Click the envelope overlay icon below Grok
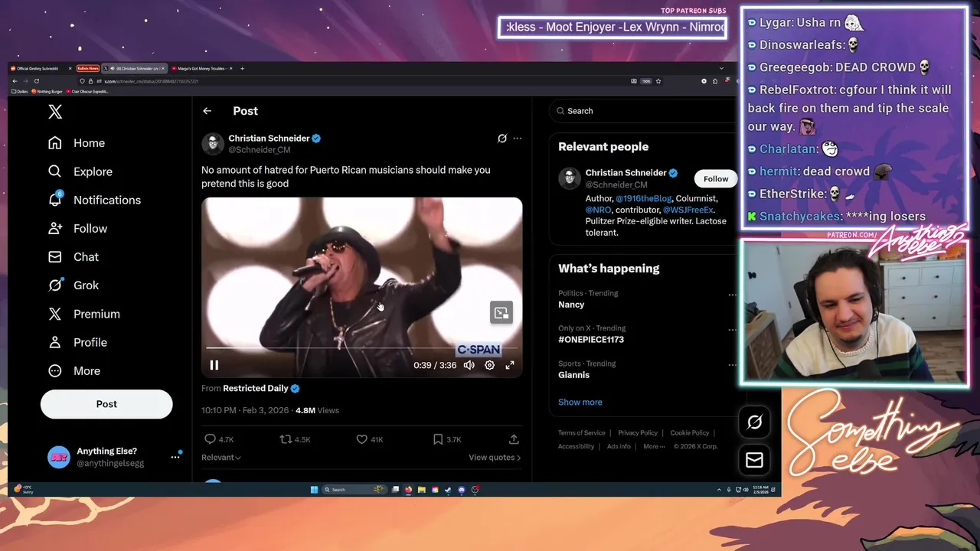Screen dimensions: 980x551 coord(754,460)
